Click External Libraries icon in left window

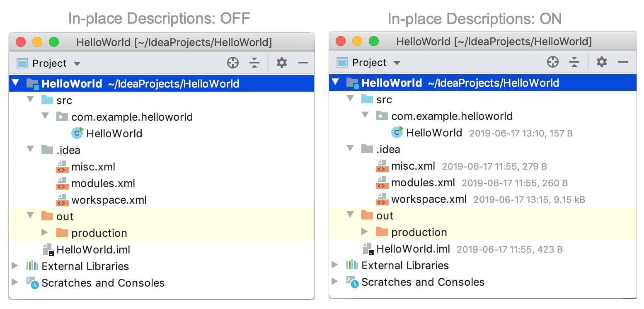click(x=32, y=266)
